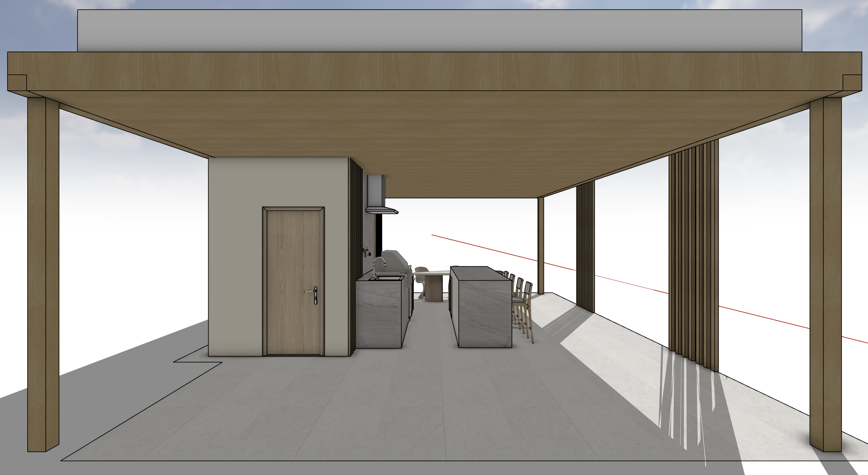Select the marble kitchen island
The image size is (868, 475).
[481, 307]
